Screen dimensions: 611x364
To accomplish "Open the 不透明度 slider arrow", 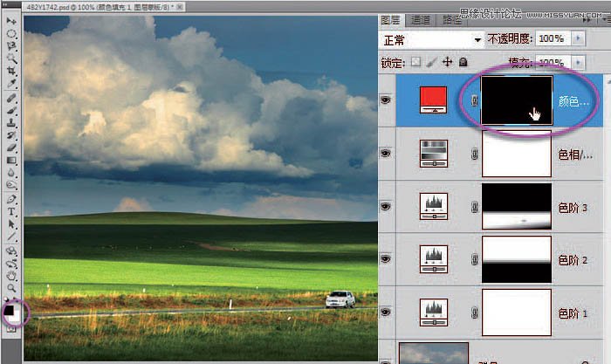I will pyautogui.click(x=578, y=39).
